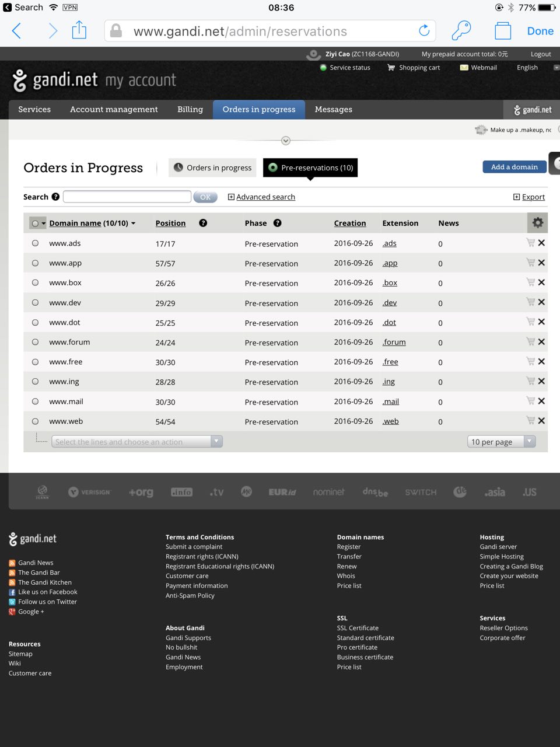Viewport: 560px width, 747px height.
Task: Select the www.forum row radio button
Action: (x=35, y=342)
